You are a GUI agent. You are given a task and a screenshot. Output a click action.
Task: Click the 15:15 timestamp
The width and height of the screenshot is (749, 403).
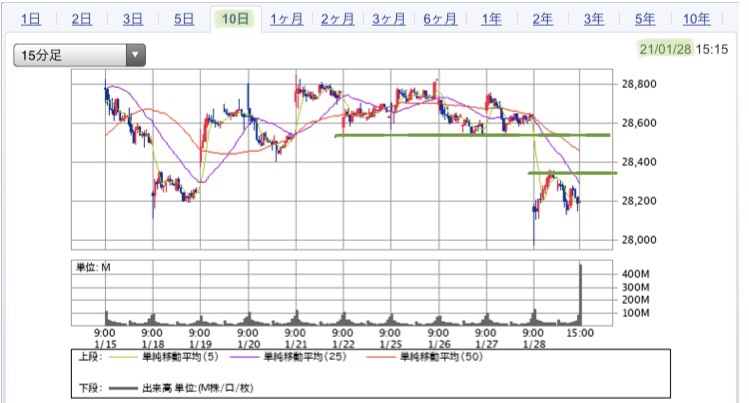click(712, 49)
